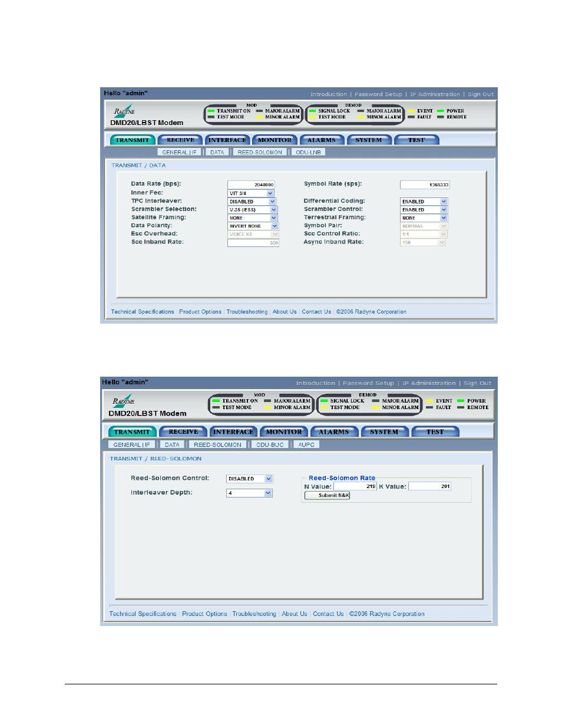The height and width of the screenshot is (728, 562).
Task: Expand the Terrestrial Framing dropdown
Action: (x=424, y=218)
